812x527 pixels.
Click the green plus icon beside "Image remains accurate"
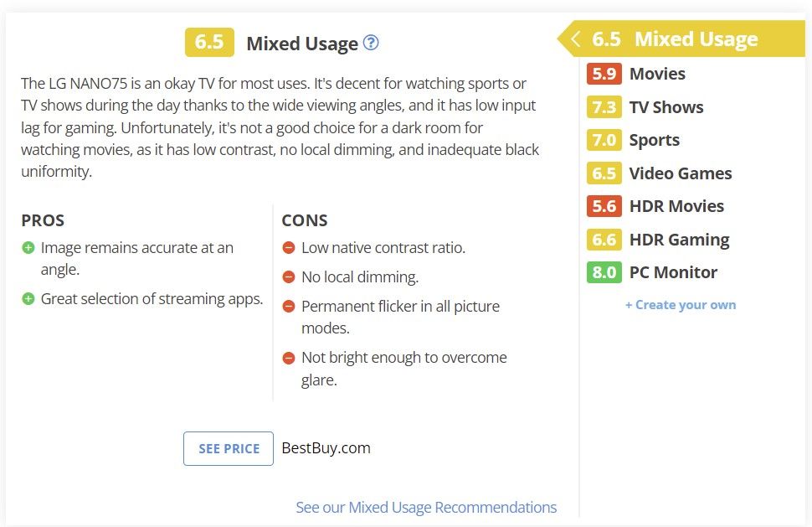(28, 248)
